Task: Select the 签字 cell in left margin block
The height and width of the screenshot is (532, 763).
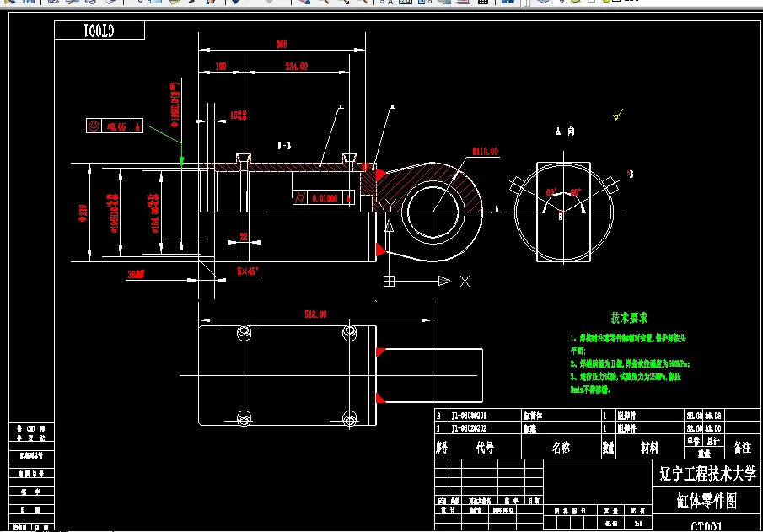Action: (31, 492)
